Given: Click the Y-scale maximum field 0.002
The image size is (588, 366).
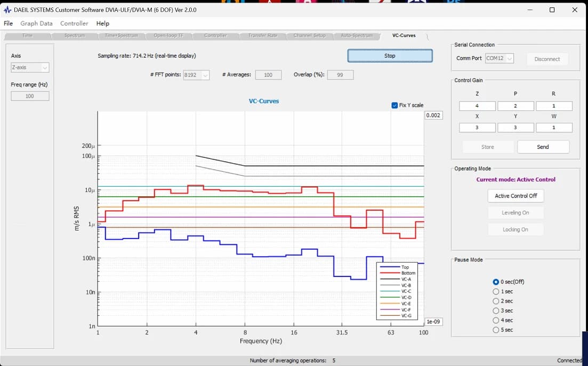Looking at the screenshot, I should [433, 115].
